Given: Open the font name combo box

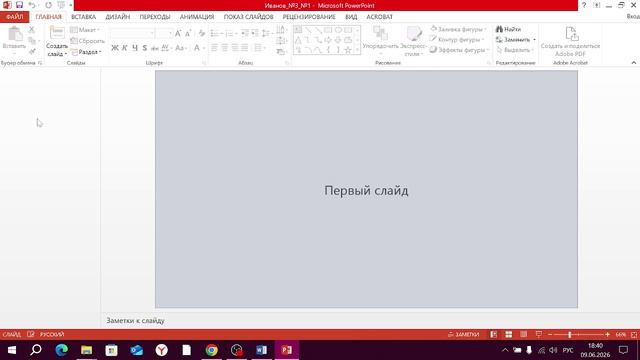Looking at the screenshot, I should click(132, 33).
